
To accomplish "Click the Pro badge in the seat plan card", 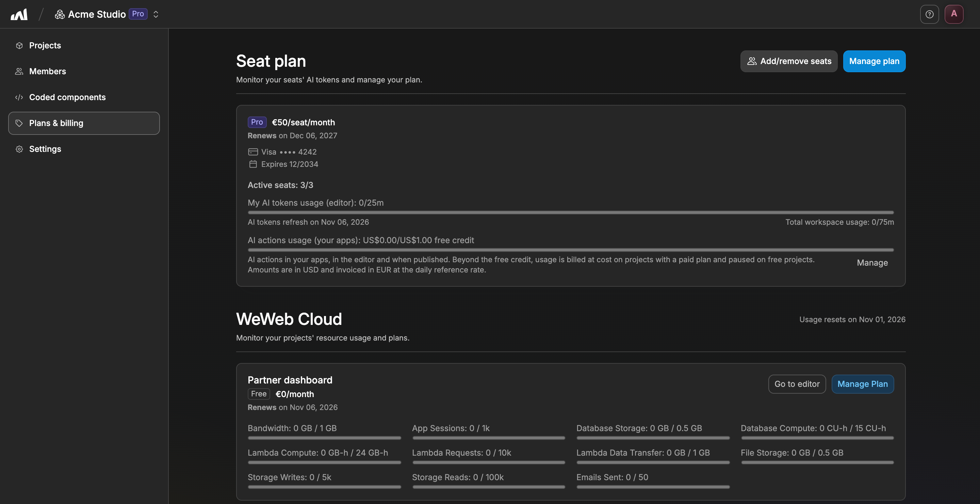I will tap(257, 122).
